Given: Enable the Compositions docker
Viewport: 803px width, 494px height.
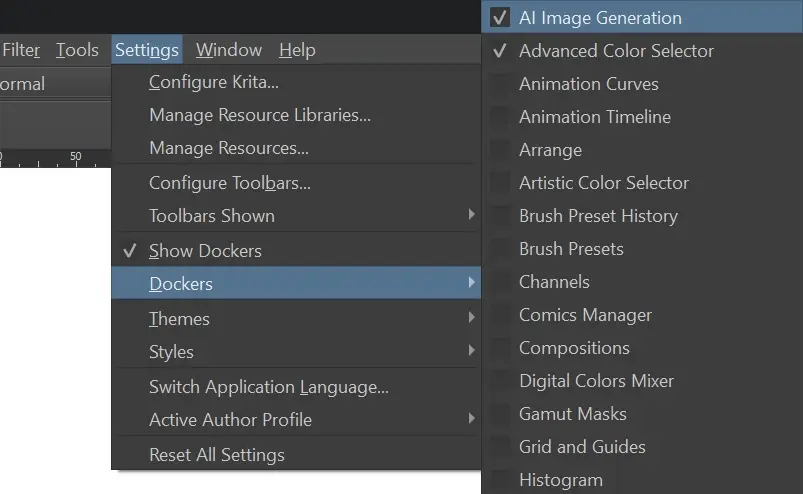Looking at the screenshot, I should click(642, 348).
